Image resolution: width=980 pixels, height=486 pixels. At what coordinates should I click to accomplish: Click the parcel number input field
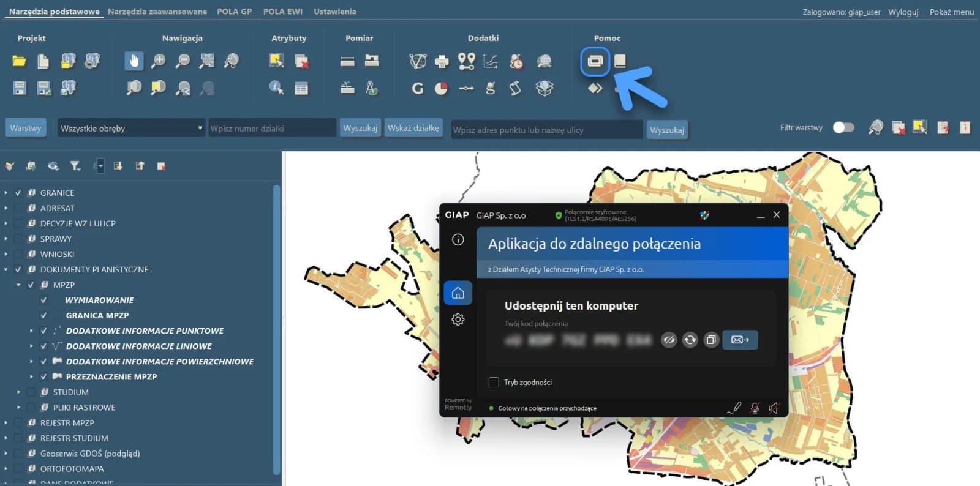[272, 128]
